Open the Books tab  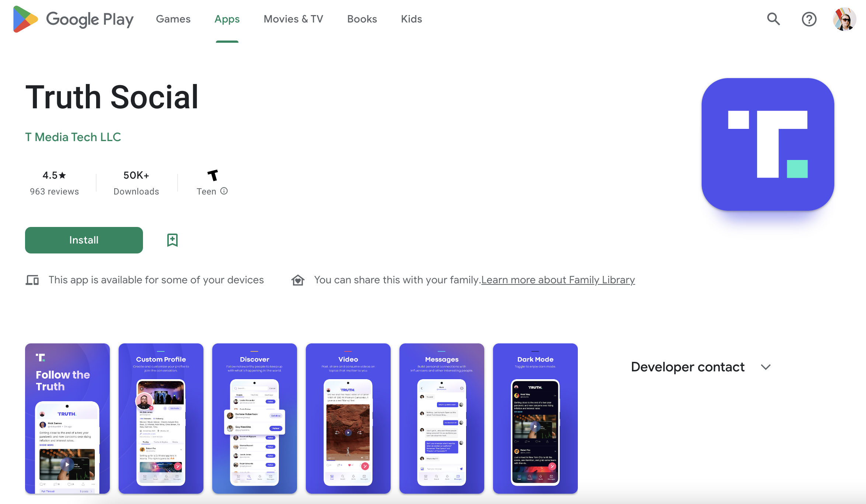click(362, 19)
